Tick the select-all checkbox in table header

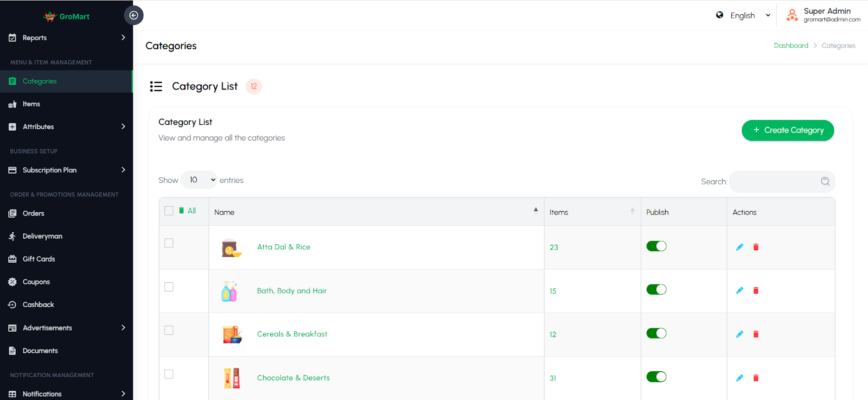[169, 211]
